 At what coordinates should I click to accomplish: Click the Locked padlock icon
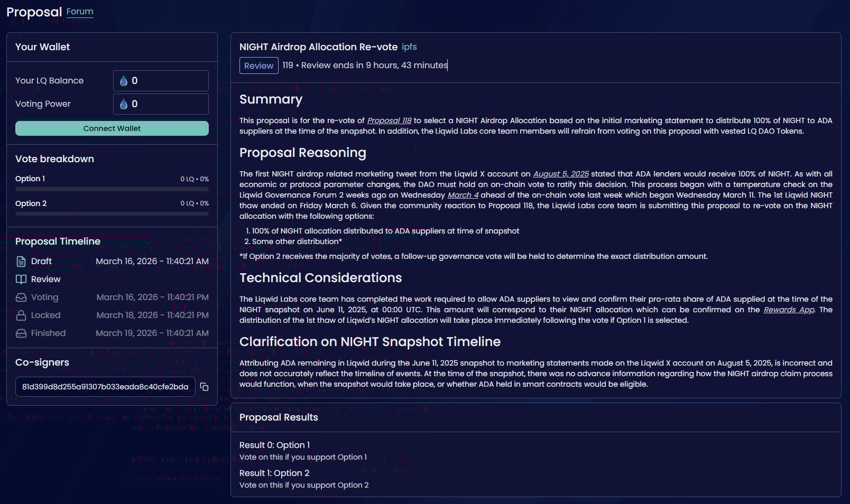[x=21, y=315]
